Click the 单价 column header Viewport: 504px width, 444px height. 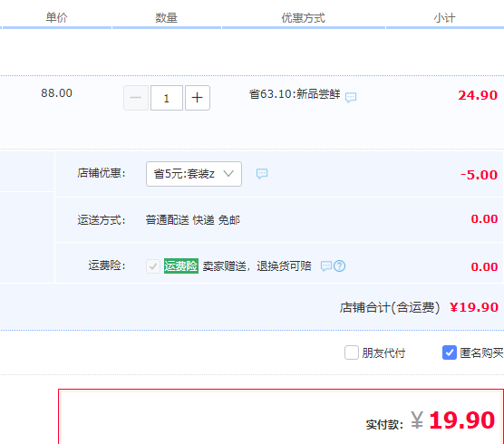56,17
